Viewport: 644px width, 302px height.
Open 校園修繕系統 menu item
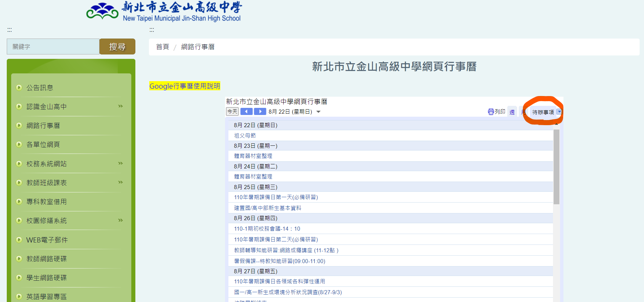point(46,220)
